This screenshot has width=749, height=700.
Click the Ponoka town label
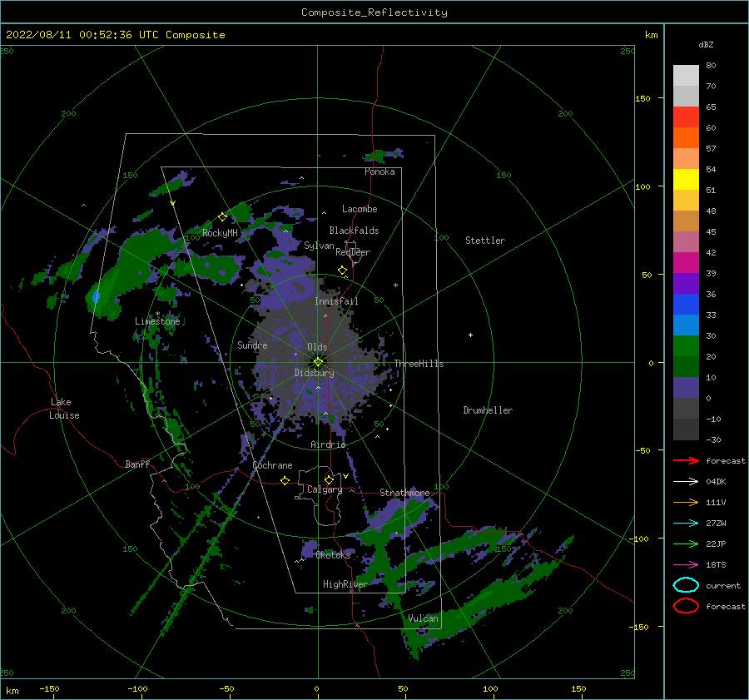pyautogui.click(x=379, y=171)
